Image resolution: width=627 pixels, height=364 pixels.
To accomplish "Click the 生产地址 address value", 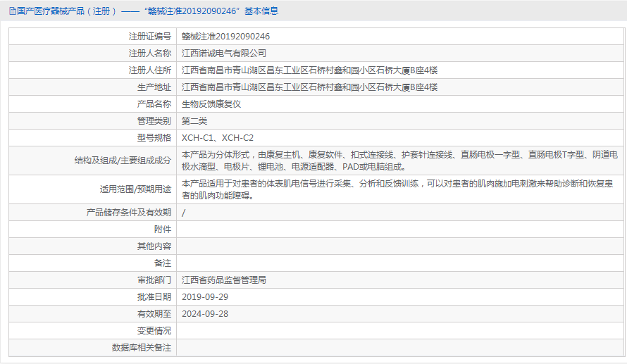I will (309, 87).
